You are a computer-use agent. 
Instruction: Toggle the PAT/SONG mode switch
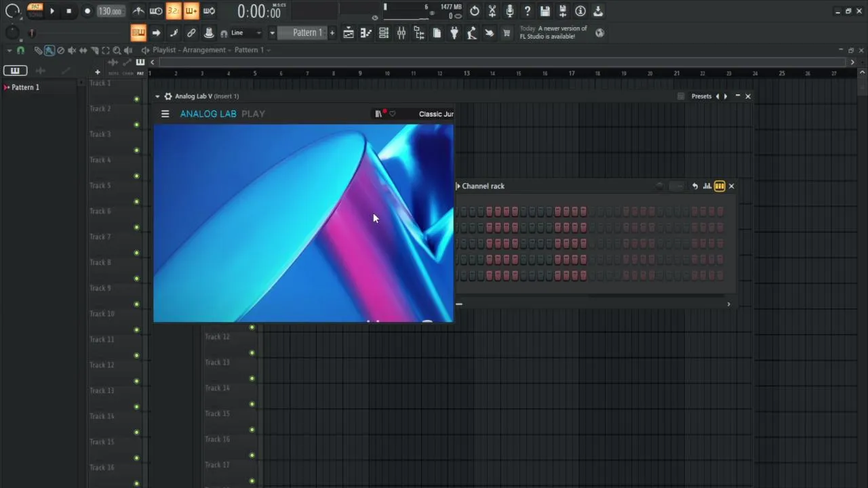click(35, 11)
